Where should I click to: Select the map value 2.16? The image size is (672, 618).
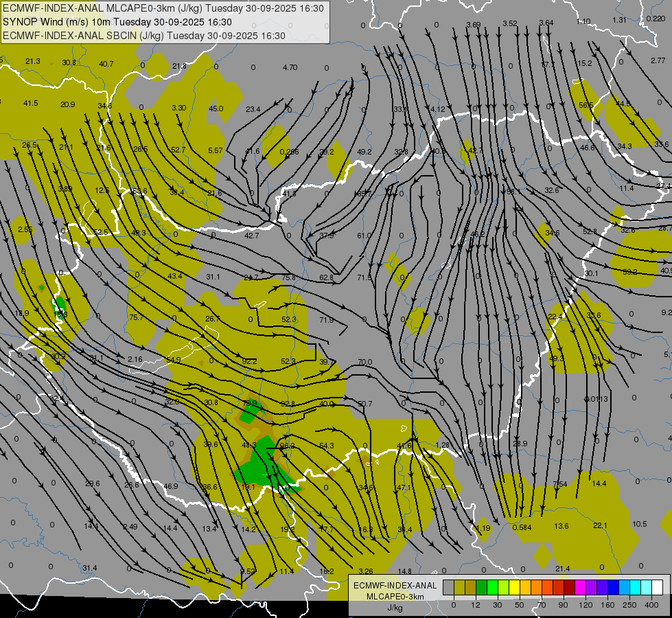135,359
